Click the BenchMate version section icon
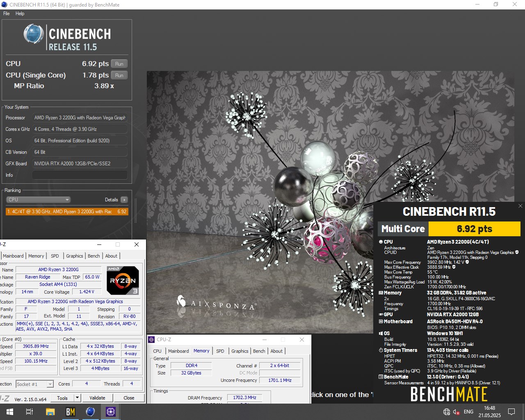 coord(381,377)
